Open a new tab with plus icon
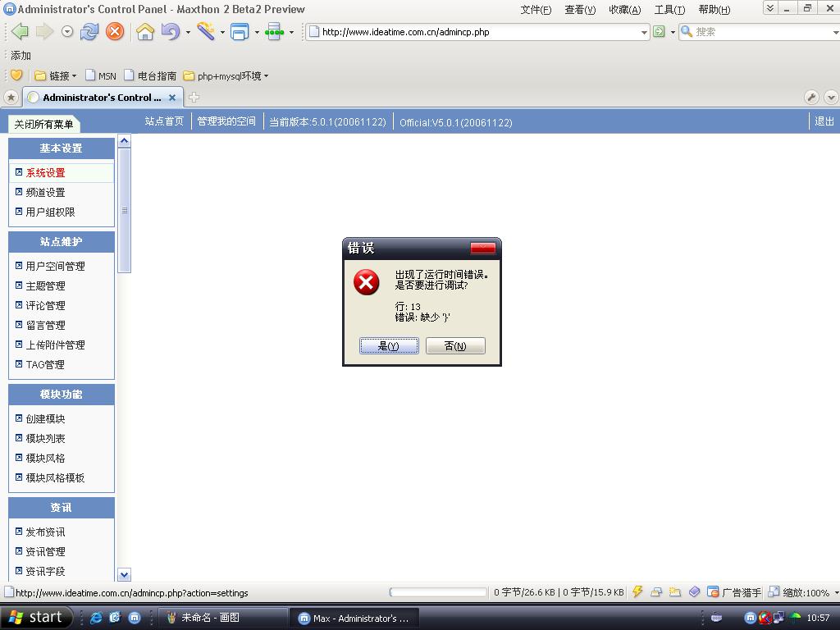Image resolution: width=840 pixels, height=630 pixels. click(194, 97)
